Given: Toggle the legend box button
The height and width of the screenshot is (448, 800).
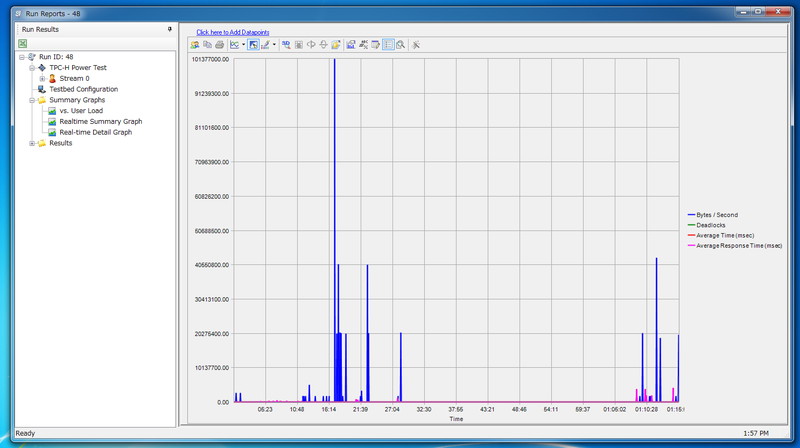Looking at the screenshot, I should click(x=388, y=45).
